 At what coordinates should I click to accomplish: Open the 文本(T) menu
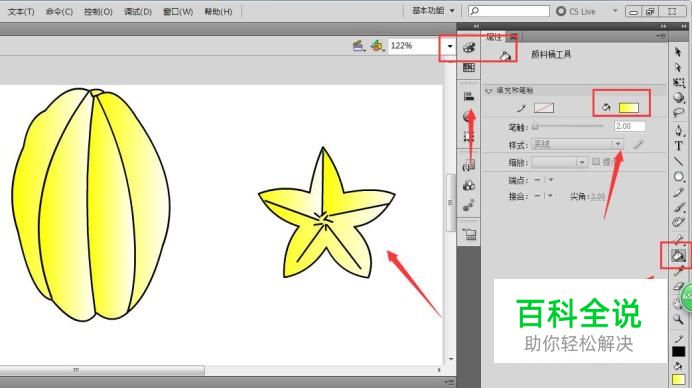(21, 11)
